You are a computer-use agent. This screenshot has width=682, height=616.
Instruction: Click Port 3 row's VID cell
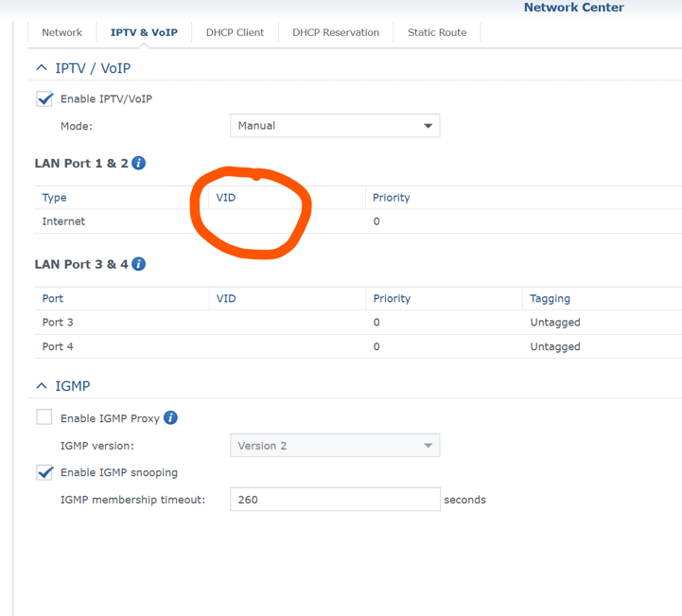point(287,323)
